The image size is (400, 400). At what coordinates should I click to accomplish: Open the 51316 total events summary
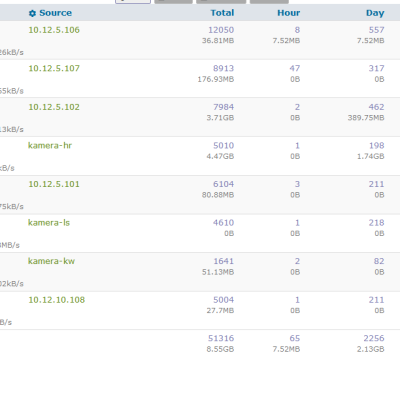point(221,338)
